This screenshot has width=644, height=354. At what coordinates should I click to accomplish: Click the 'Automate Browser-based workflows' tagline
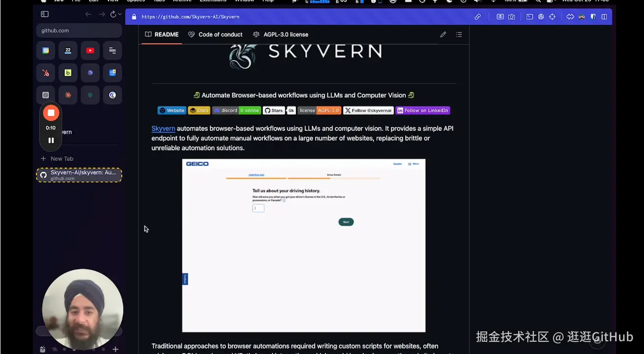[304, 95]
